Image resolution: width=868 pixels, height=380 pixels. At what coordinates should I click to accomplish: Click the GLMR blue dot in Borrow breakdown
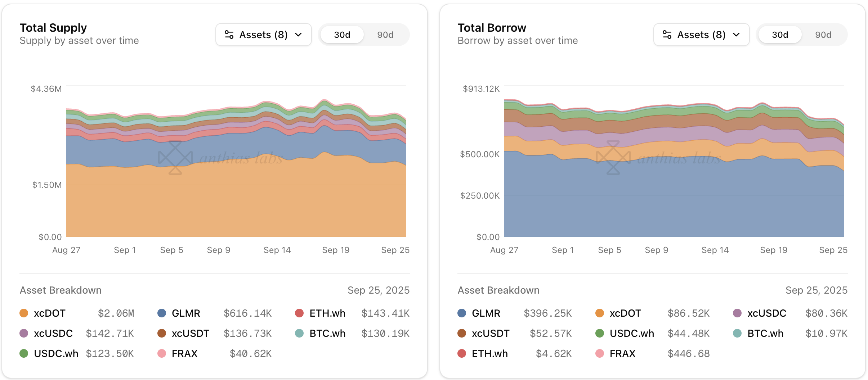[x=462, y=313]
